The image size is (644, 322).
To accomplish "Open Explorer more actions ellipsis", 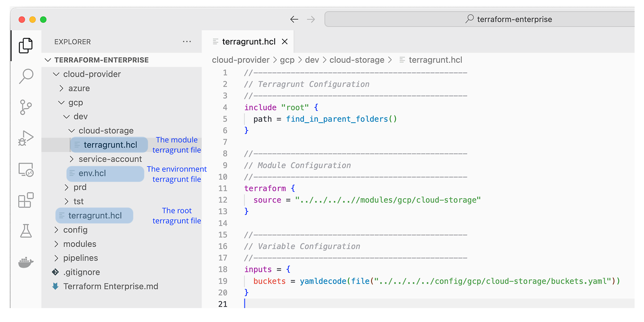I will (x=187, y=42).
